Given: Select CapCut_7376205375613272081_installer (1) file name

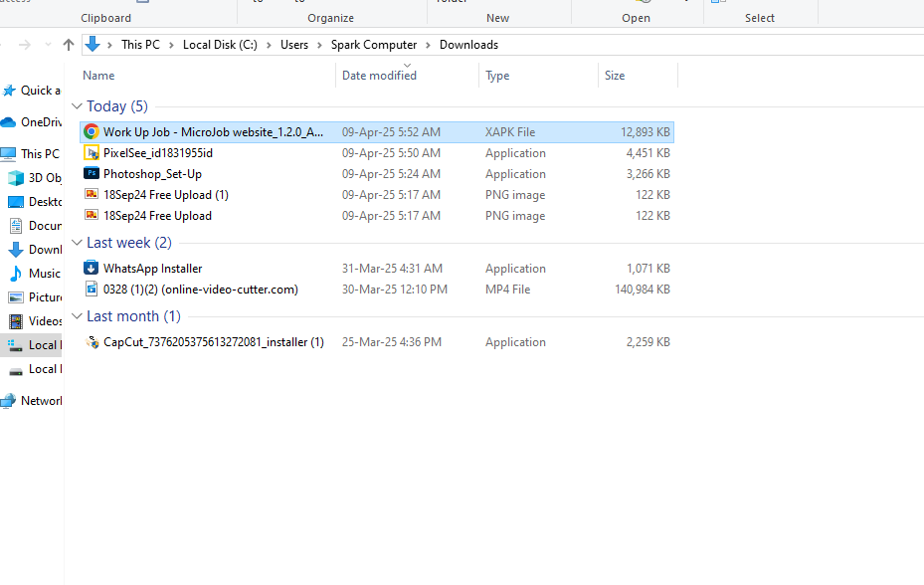Looking at the screenshot, I should pyautogui.click(x=213, y=342).
